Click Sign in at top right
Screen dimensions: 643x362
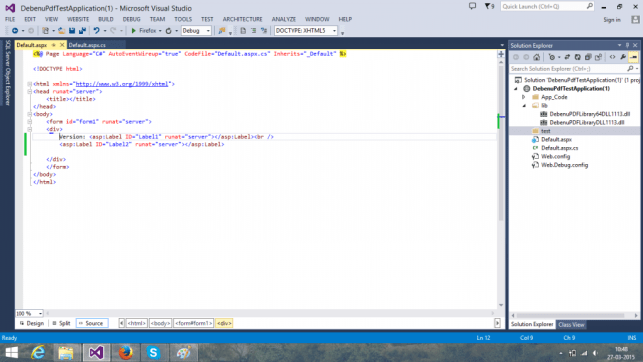(x=612, y=20)
